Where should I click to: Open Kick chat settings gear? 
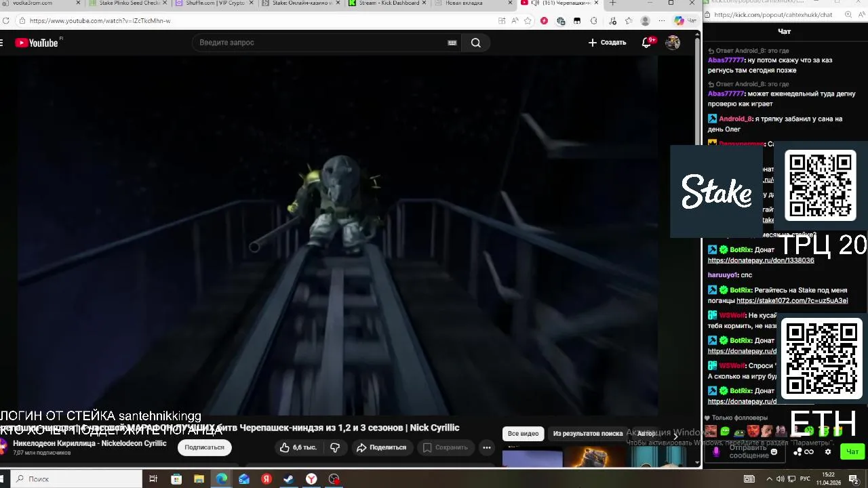pyautogui.click(x=827, y=452)
